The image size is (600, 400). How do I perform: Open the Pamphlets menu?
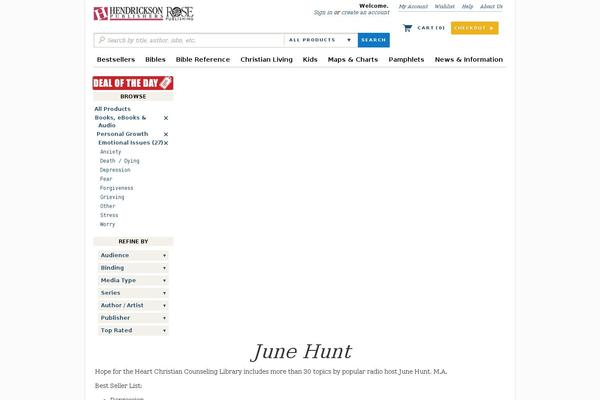click(x=406, y=60)
